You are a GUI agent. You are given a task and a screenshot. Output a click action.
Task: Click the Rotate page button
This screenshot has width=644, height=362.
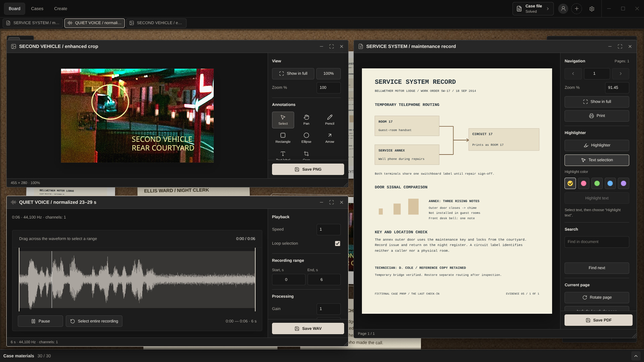(597, 298)
